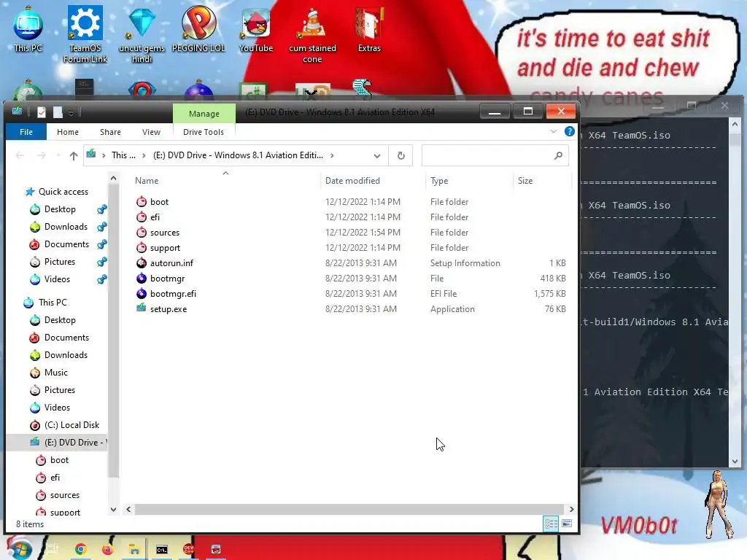The width and height of the screenshot is (747, 560).
Task: Click the Explorer search box
Action: (x=495, y=156)
